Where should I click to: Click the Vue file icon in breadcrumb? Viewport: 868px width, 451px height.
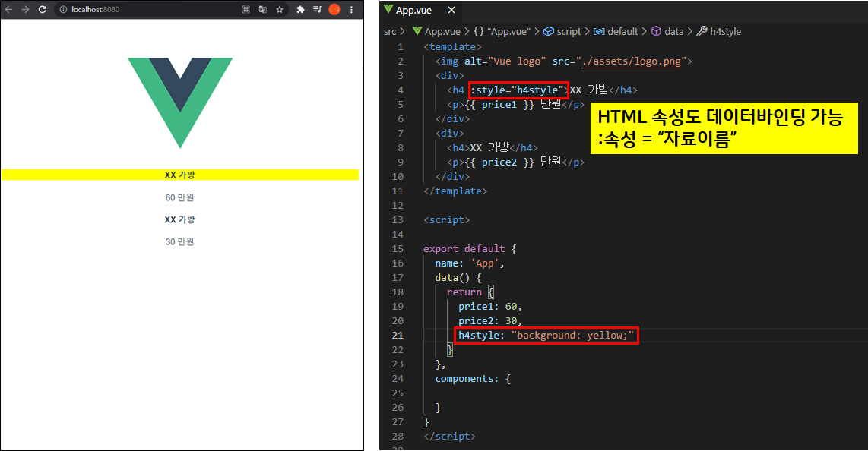point(417,31)
